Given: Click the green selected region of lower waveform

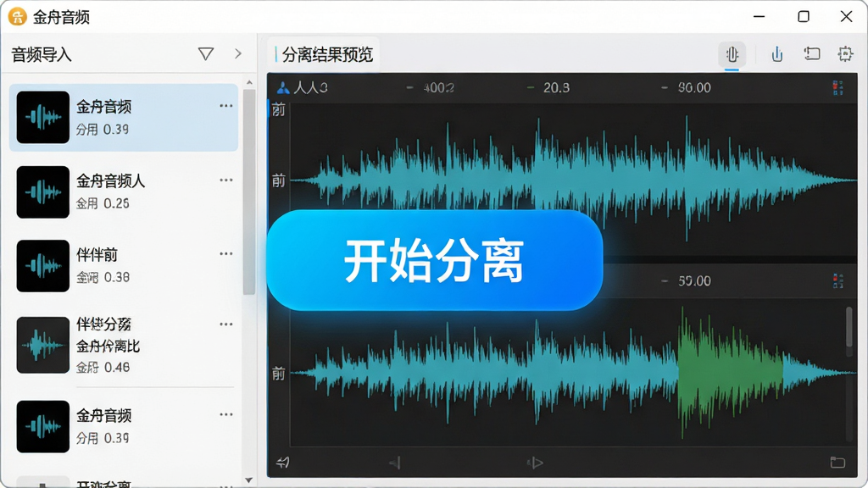Looking at the screenshot, I should point(731,374).
